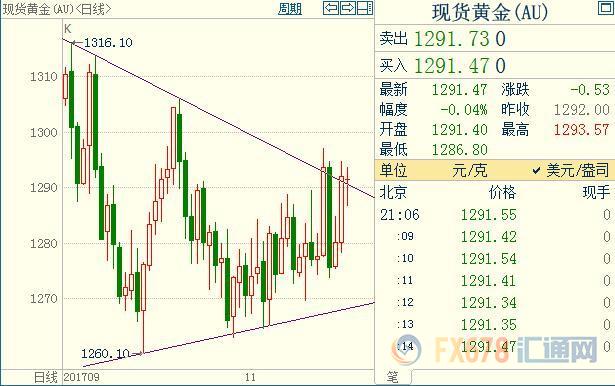615x386 pixels.
Task: Switch to the 笔 tab at bottom
Action: (393, 377)
